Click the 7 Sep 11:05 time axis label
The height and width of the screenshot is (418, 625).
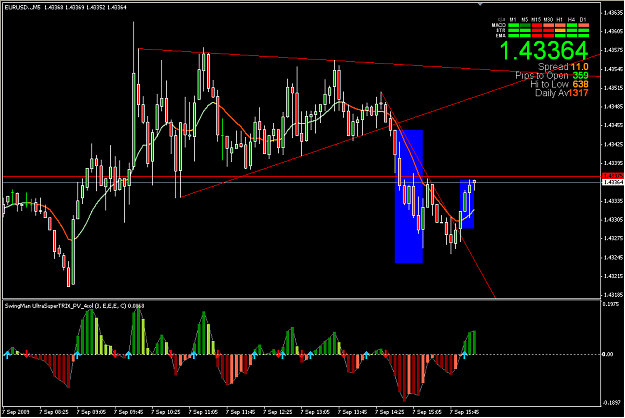[x=203, y=411]
